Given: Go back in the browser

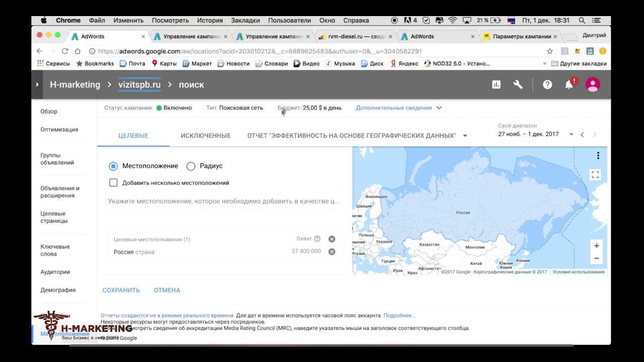Looking at the screenshot, I should [39, 51].
